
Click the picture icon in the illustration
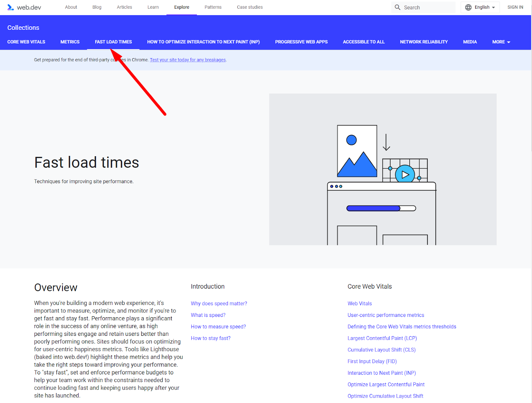[x=357, y=151]
